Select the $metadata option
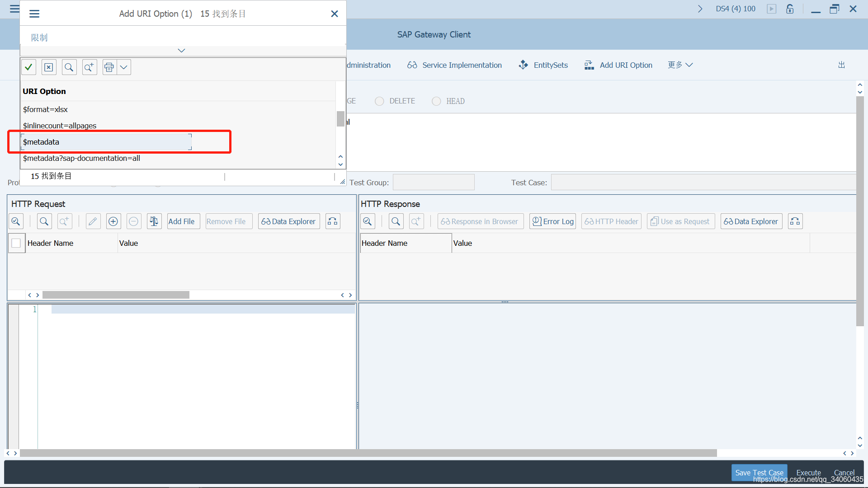Image resolution: width=868 pixels, height=488 pixels. point(107,142)
